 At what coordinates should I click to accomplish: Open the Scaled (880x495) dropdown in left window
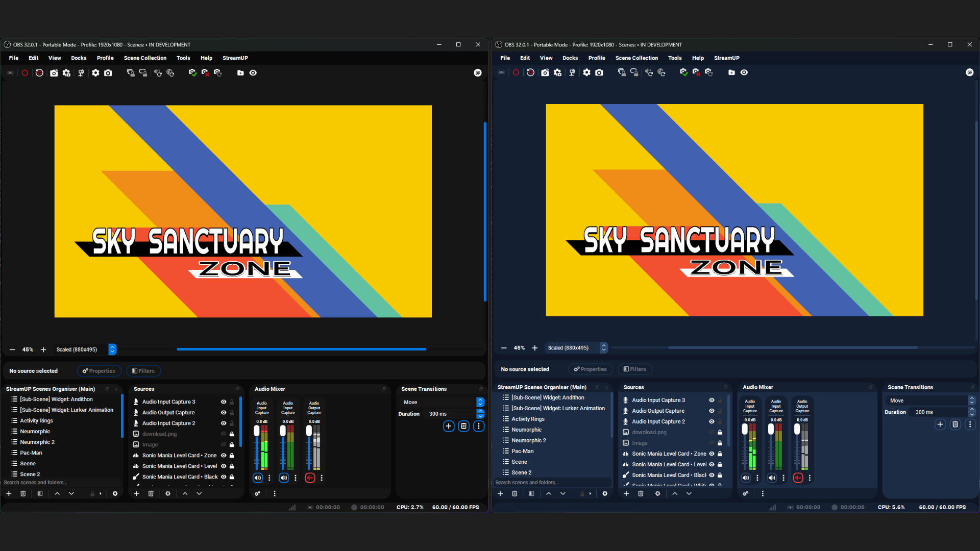point(85,349)
